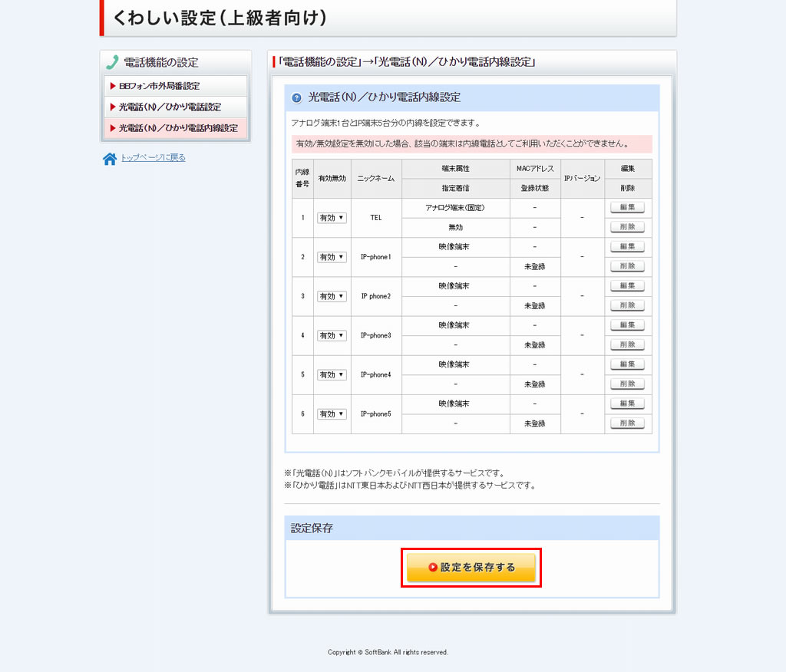The height and width of the screenshot is (672, 786).
Task: Edit the IP-phone1 extension entry
Action: click(627, 246)
